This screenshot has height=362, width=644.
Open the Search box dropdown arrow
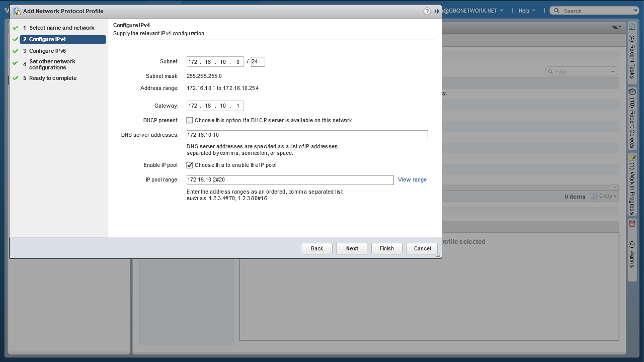pyautogui.click(x=635, y=11)
